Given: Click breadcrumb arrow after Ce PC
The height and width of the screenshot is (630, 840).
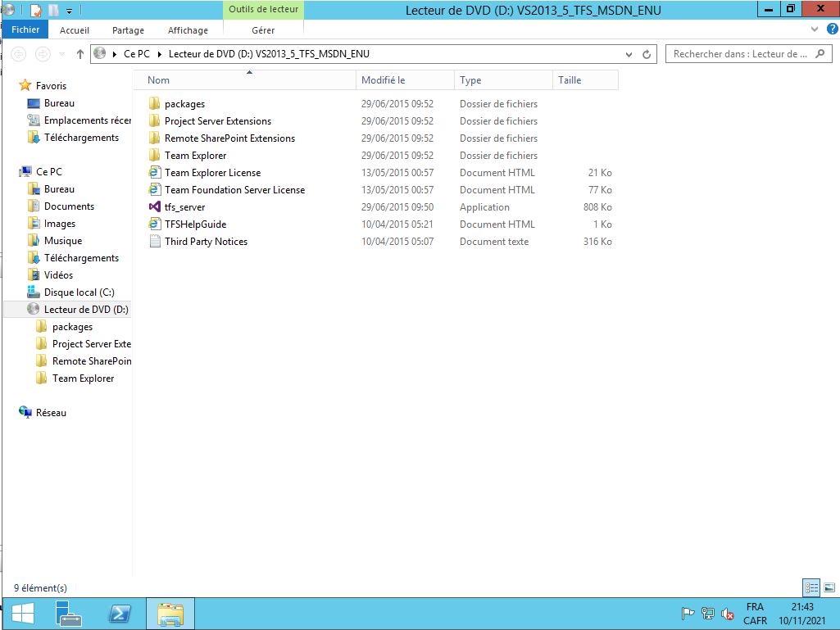Looking at the screenshot, I should 160,54.
